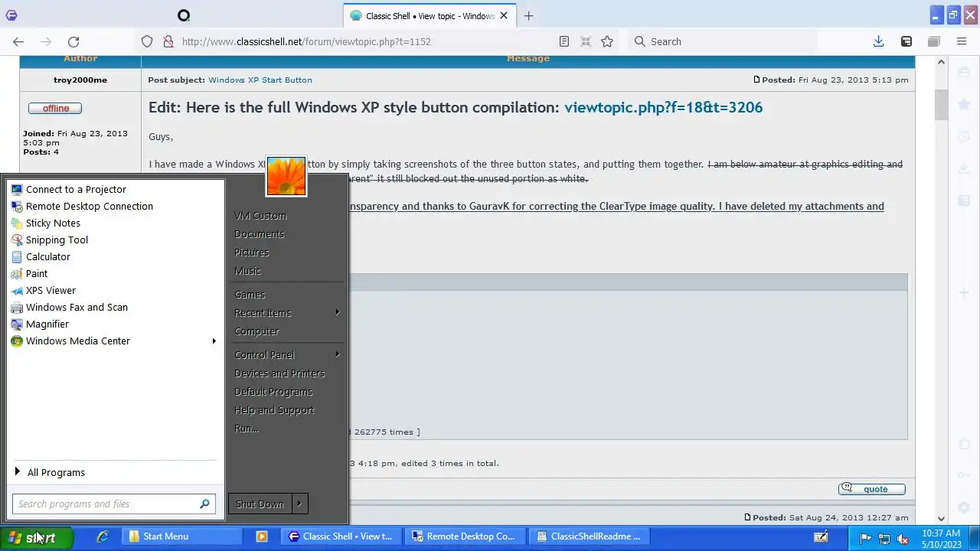Click the offline status badge

55,108
